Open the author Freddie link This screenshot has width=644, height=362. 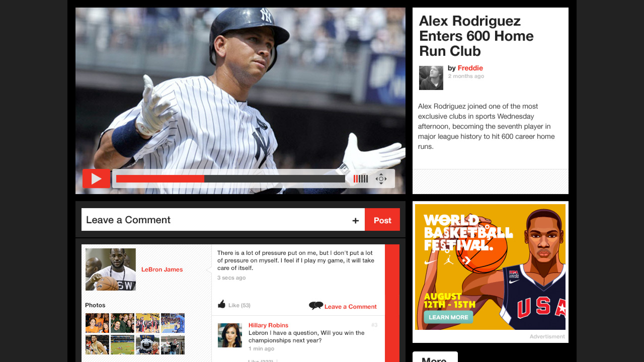(470, 68)
